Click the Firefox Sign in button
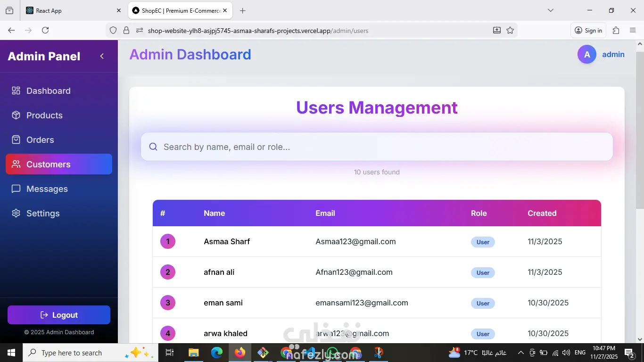This screenshot has height=362, width=644. pos(588,30)
